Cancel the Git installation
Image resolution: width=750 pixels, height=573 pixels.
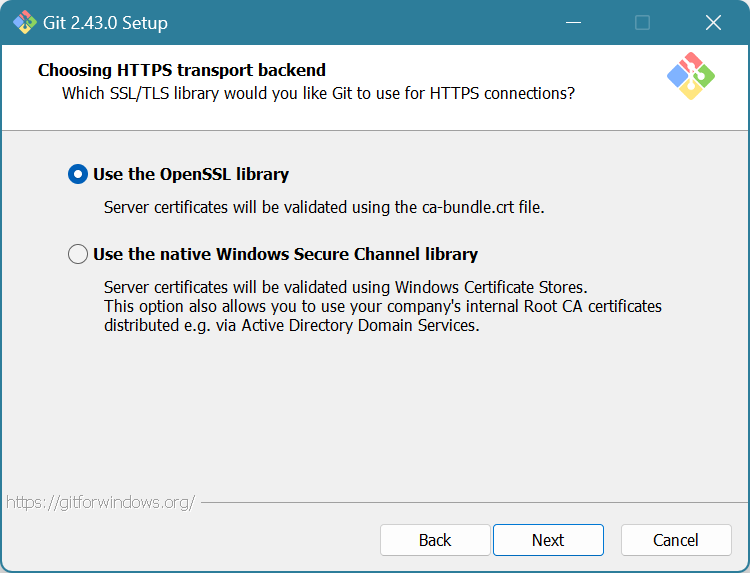[676, 540]
